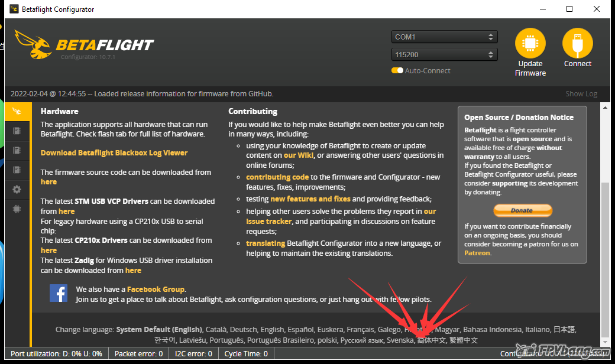The image size is (615, 364).
Task: Switch language to 한국어
Action: [x=165, y=340]
